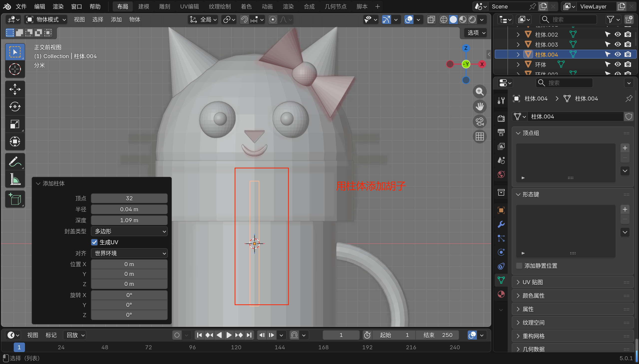Click the Add Cube tool icon
639x364 pixels.
coord(15,199)
